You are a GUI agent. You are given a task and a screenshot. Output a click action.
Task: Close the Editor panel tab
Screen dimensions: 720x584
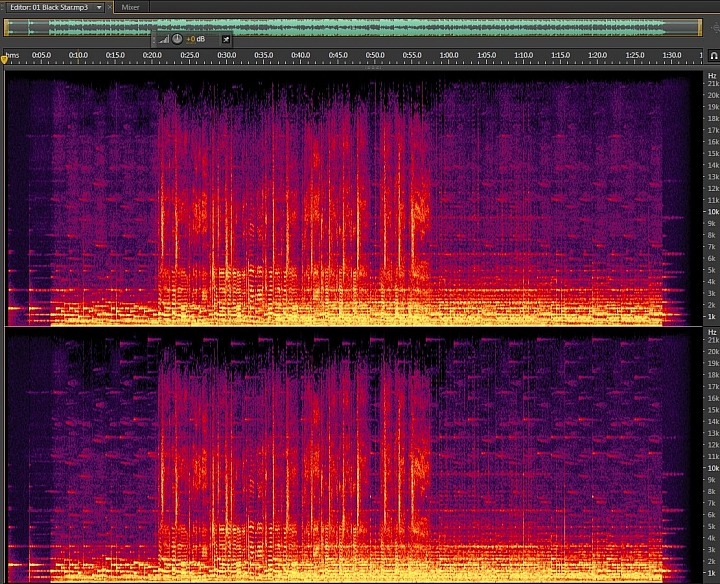109,7
